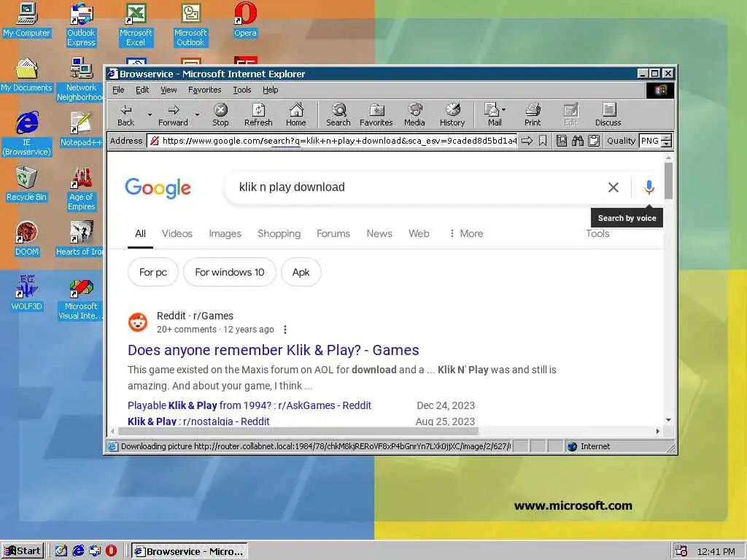Open 'Does anyone remember Klik & Play?' result
This screenshot has width=747, height=560.
[x=273, y=350]
